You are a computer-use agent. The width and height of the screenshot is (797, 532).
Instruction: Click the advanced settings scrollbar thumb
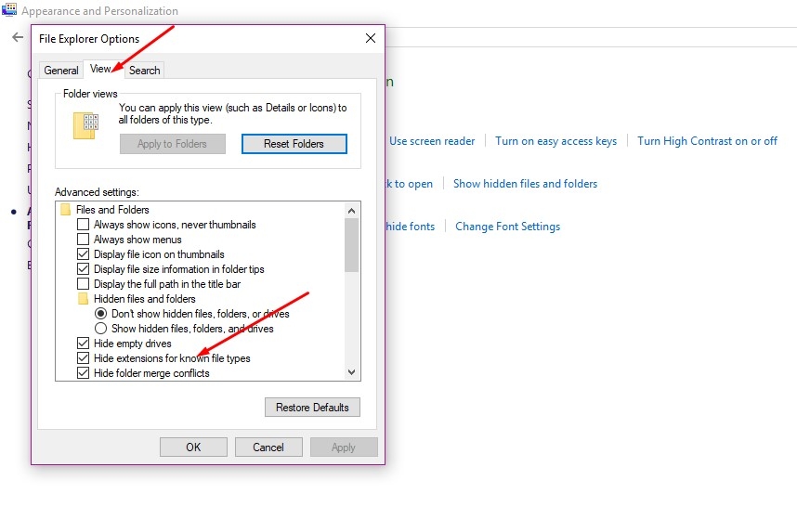click(351, 245)
